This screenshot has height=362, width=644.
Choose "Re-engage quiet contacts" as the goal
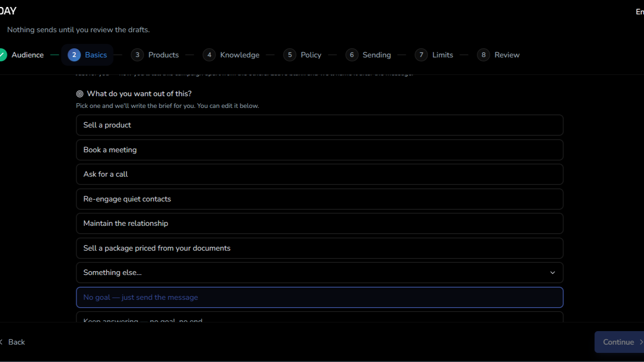pyautogui.click(x=320, y=199)
